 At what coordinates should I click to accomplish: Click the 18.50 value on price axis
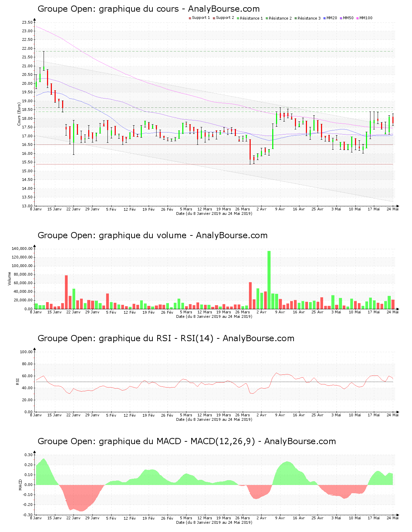(27, 110)
